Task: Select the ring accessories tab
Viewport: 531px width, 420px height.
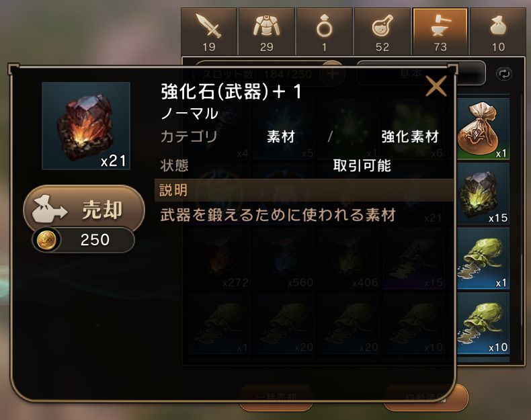Action: pos(325,32)
